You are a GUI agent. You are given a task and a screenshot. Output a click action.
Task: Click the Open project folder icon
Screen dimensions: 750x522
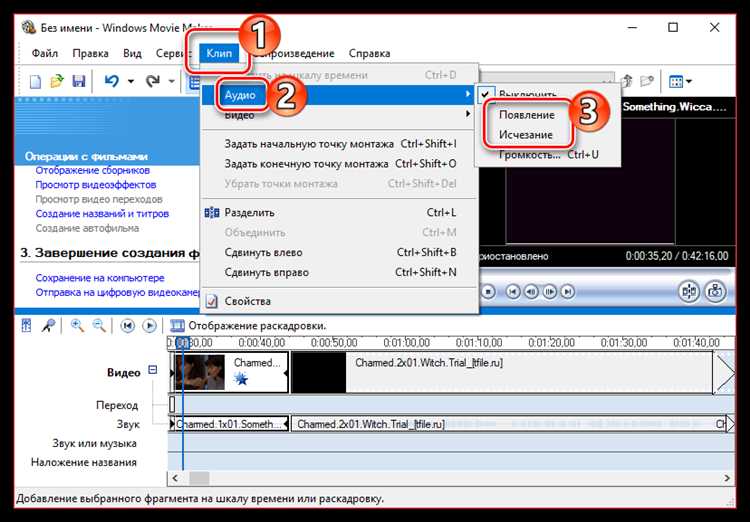(57, 81)
